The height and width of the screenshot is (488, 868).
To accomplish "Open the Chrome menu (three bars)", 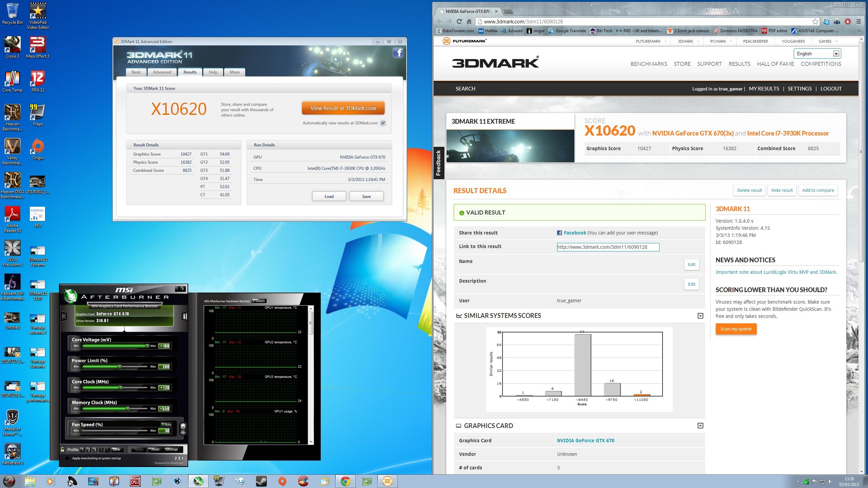I will click(x=859, y=21).
